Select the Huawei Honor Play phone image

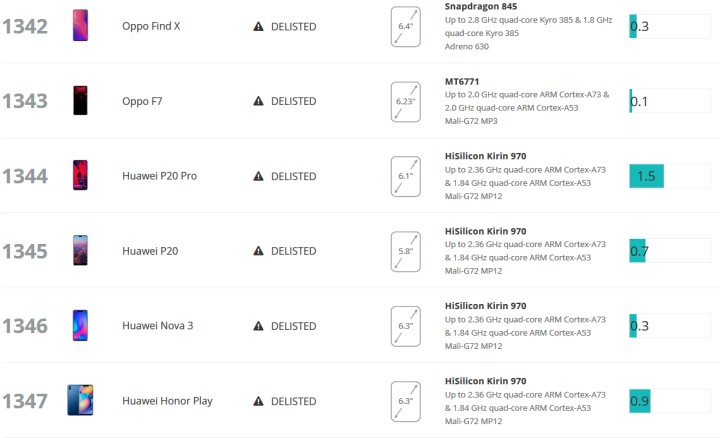(x=81, y=401)
